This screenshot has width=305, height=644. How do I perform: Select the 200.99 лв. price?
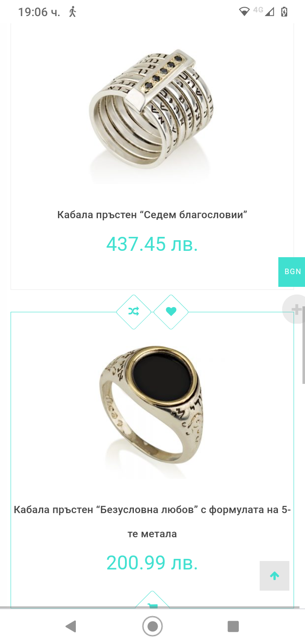[x=152, y=563]
